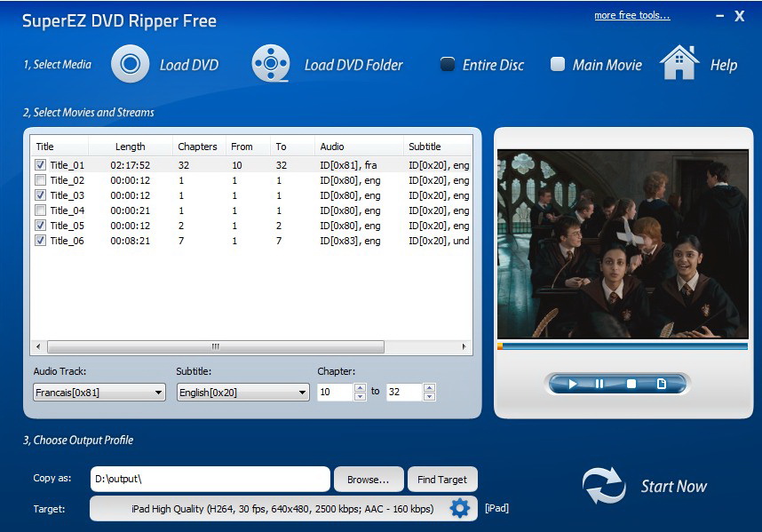Image resolution: width=762 pixels, height=532 pixels.
Task: Toggle the Entire Disc option
Action: click(447, 64)
